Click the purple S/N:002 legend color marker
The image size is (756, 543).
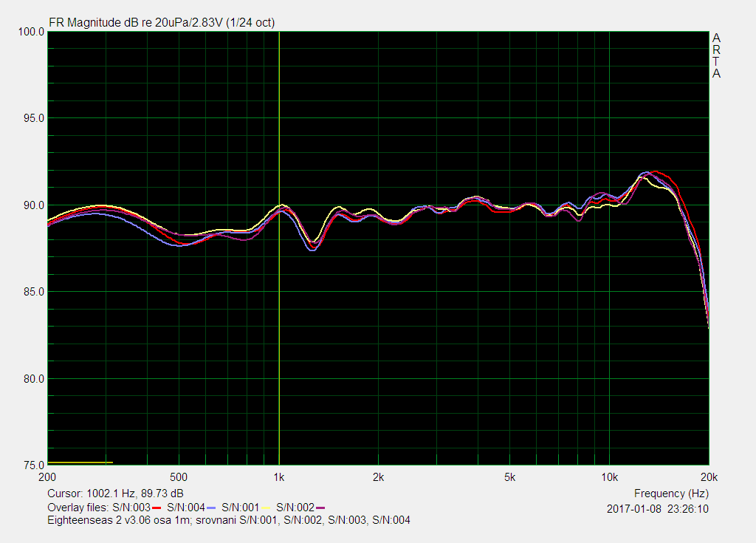coord(320,508)
